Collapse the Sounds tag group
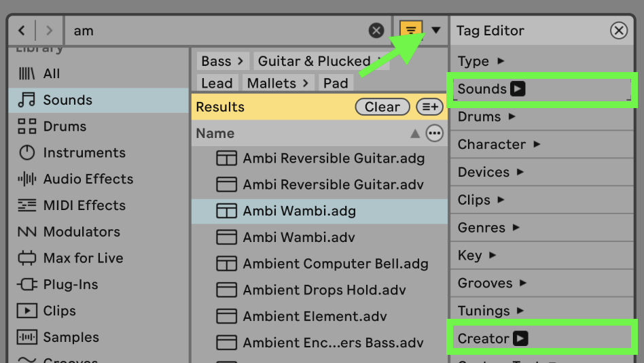Viewport: 644px width, 363px height. click(518, 89)
